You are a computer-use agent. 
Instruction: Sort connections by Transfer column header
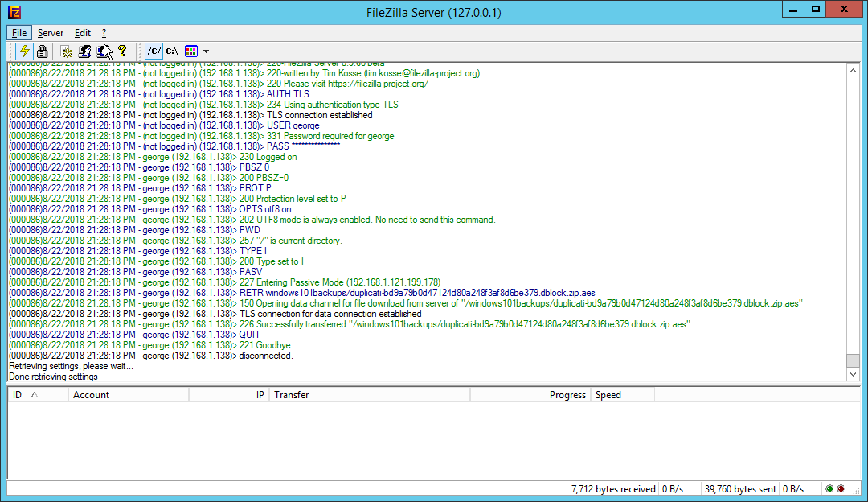pyautogui.click(x=369, y=394)
